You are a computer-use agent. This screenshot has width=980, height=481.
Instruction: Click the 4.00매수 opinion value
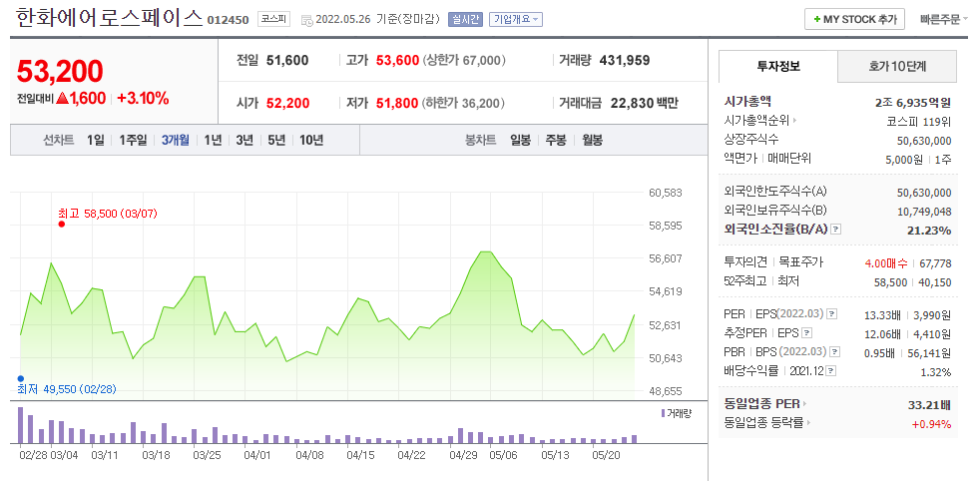pyautogui.click(x=886, y=263)
